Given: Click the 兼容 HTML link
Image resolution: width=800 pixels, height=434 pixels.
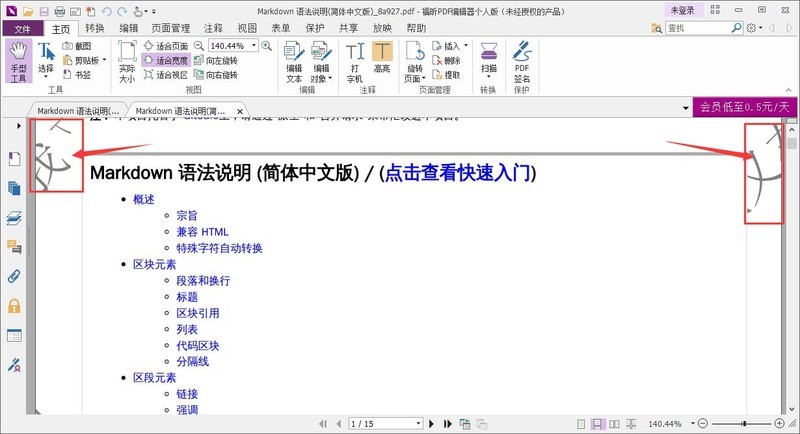Looking at the screenshot, I should coord(203,232).
